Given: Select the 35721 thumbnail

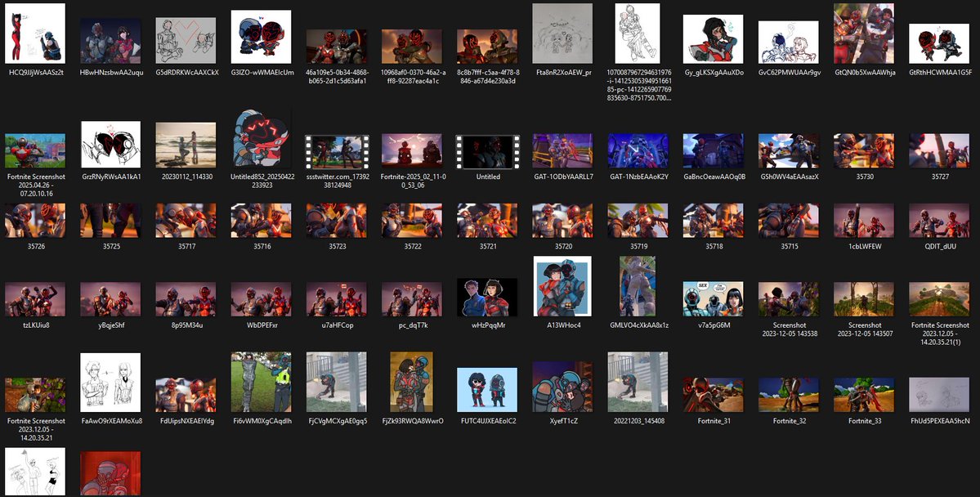Looking at the screenshot, I should click(x=487, y=220).
